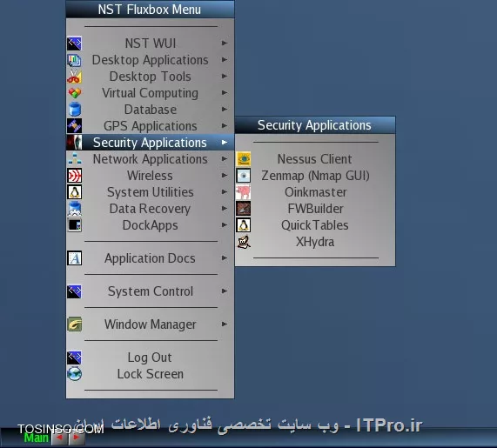Expand the GPS Applications submenu arrow

[x=225, y=126]
